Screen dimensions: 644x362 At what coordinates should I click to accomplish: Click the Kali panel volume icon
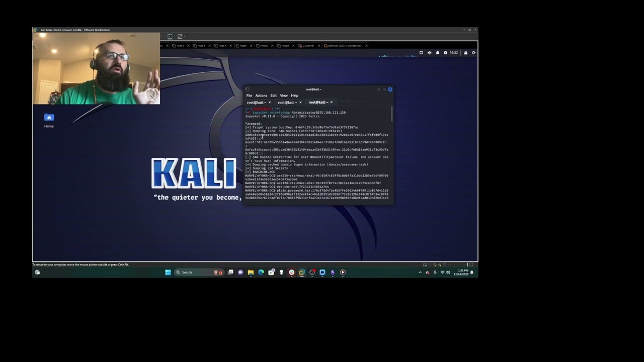(x=429, y=53)
